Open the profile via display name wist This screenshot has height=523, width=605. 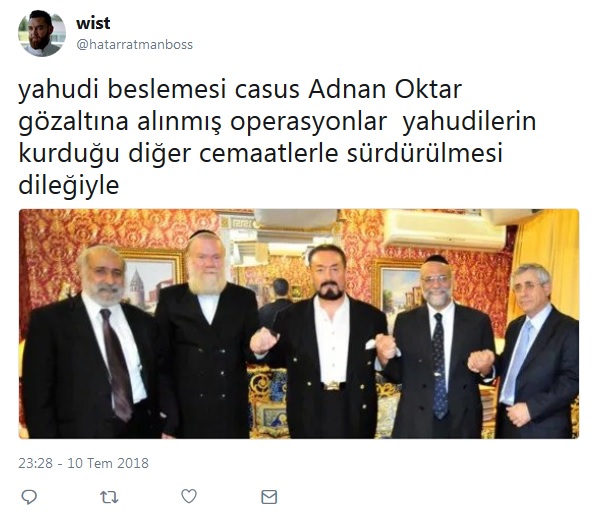coord(93,23)
